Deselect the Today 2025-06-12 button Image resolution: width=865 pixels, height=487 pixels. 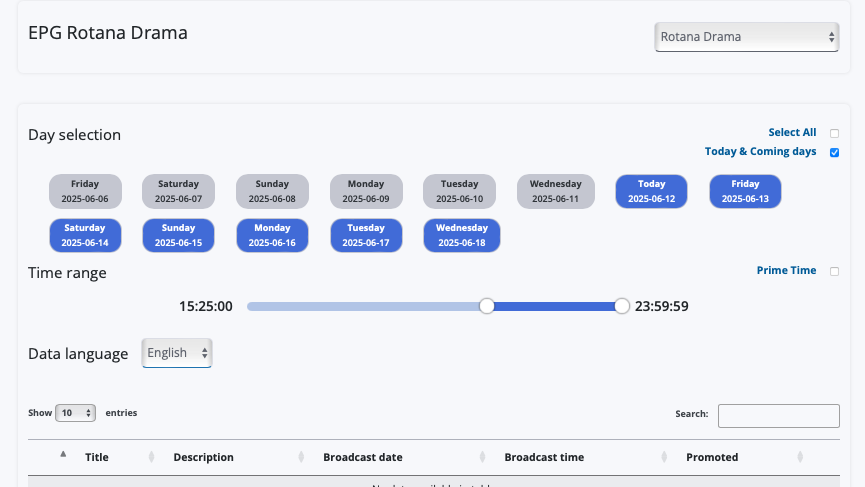(x=652, y=191)
